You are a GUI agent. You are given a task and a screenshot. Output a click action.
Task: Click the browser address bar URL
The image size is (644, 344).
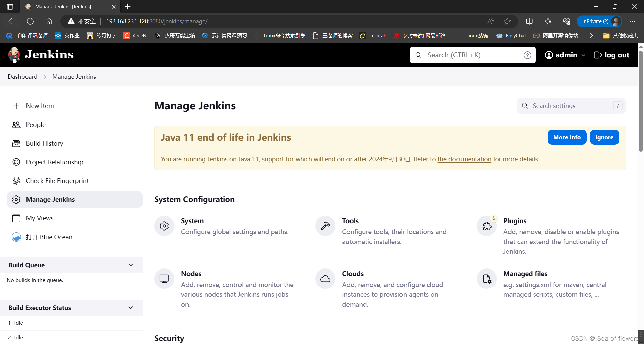coord(157,21)
